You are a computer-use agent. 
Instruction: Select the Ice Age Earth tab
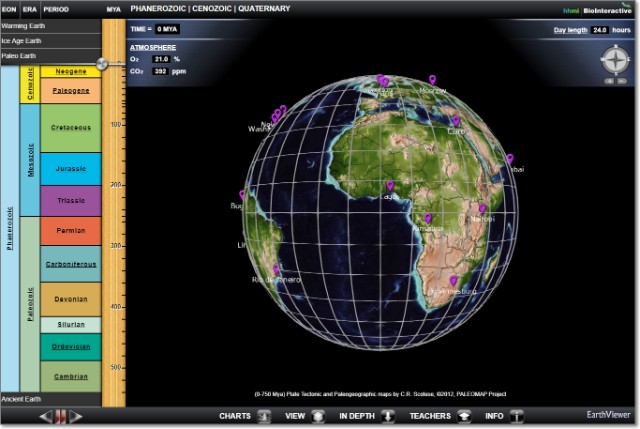point(50,41)
